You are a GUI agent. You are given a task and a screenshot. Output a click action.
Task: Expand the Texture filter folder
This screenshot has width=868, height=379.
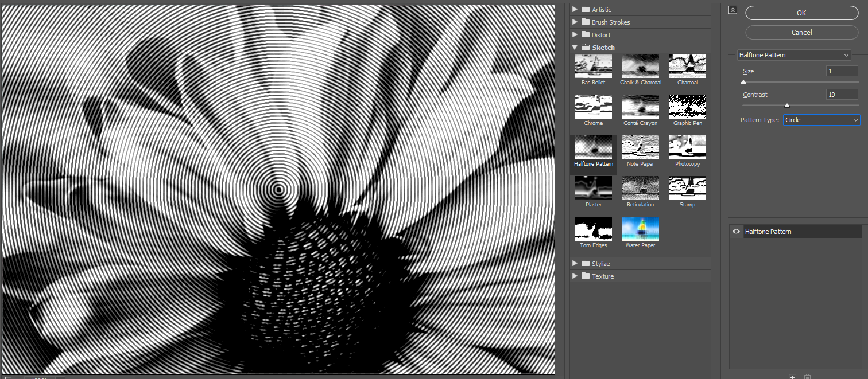575,276
